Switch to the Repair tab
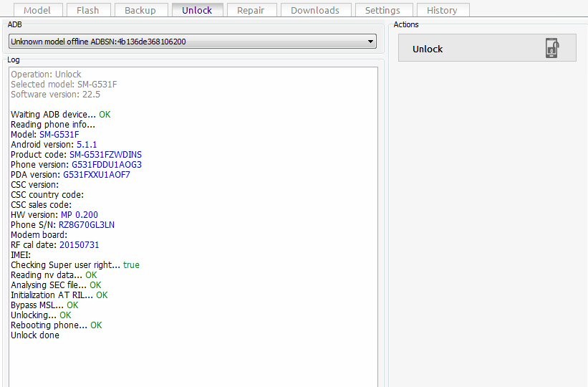The height and width of the screenshot is (387, 588). coord(251,10)
